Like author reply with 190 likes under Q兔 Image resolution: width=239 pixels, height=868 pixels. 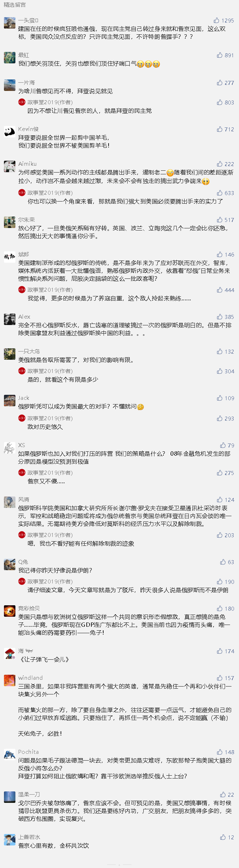click(x=220, y=582)
